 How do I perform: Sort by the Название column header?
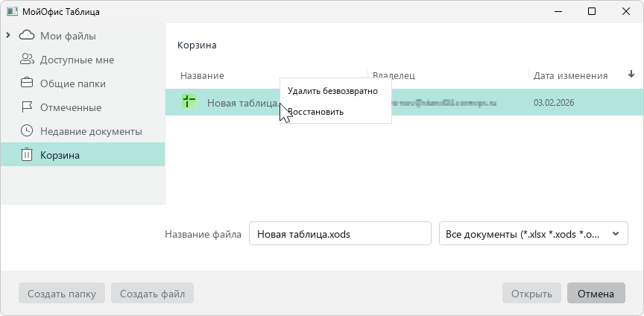coord(202,75)
